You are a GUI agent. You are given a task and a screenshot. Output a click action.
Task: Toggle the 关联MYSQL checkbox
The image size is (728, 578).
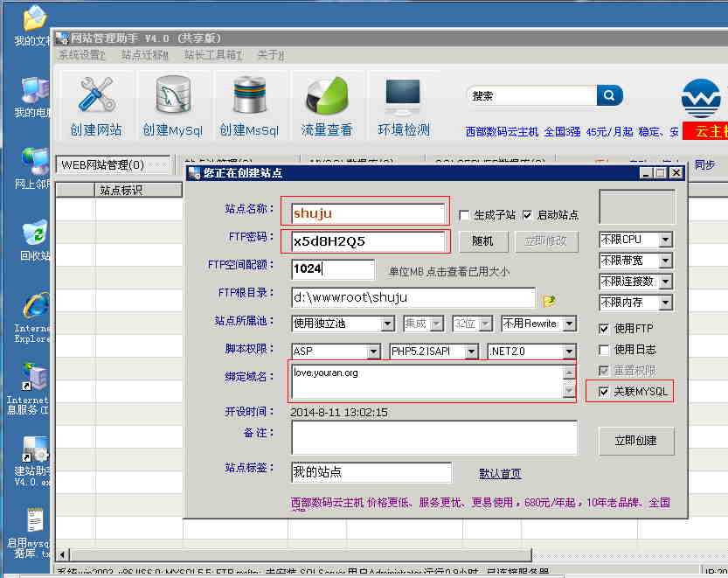(604, 392)
